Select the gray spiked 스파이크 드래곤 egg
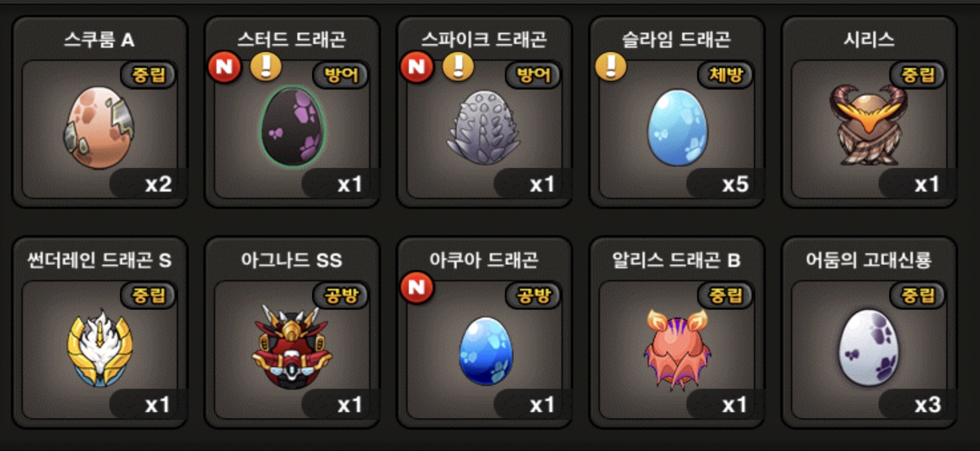The height and width of the screenshot is (451, 980). pos(484,128)
